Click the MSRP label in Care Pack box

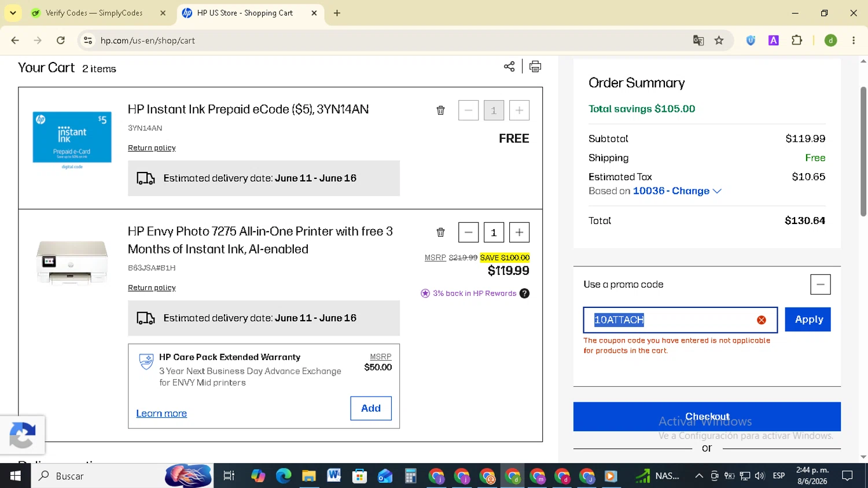pyautogui.click(x=381, y=357)
